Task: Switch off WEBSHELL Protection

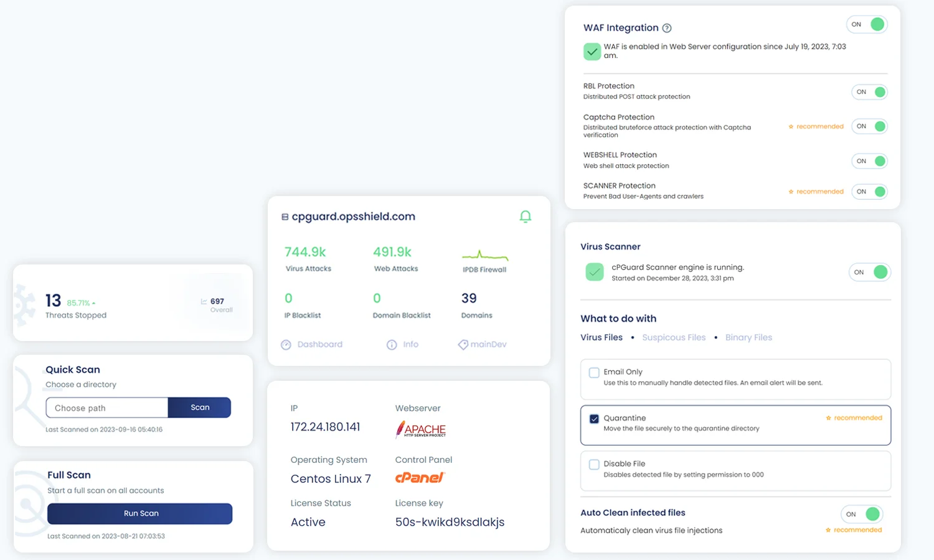Action: tap(869, 161)
